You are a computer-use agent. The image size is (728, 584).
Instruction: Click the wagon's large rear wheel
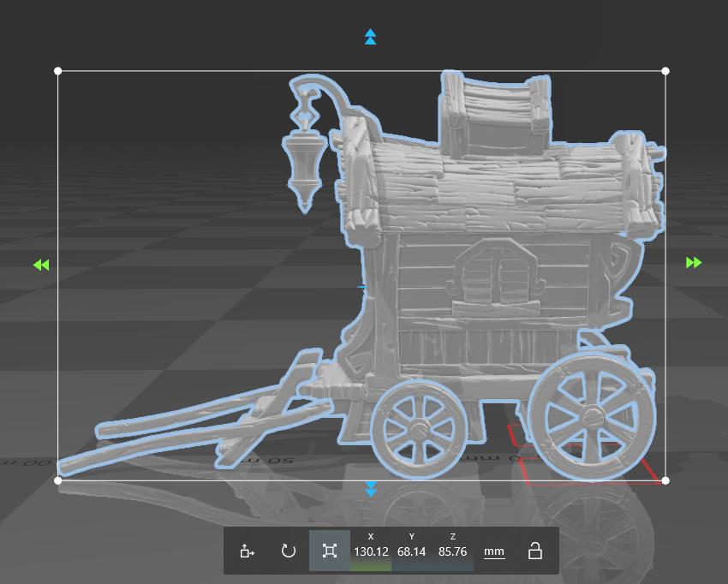click(x=591, y=416)
